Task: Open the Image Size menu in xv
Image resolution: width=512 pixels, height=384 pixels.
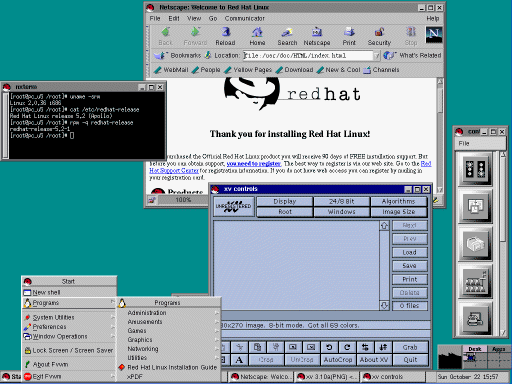Action: [399, 212]
